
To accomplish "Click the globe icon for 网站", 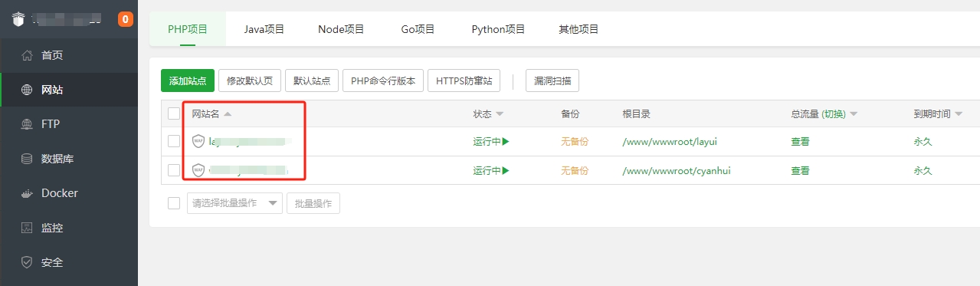I will 27,90.
